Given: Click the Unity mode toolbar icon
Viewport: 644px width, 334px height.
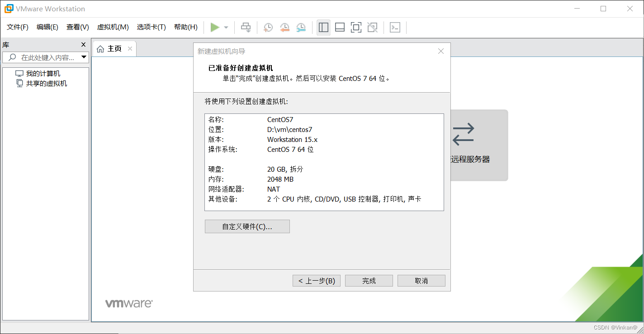Looking at the screenshot, I should (x=372, y=27).
